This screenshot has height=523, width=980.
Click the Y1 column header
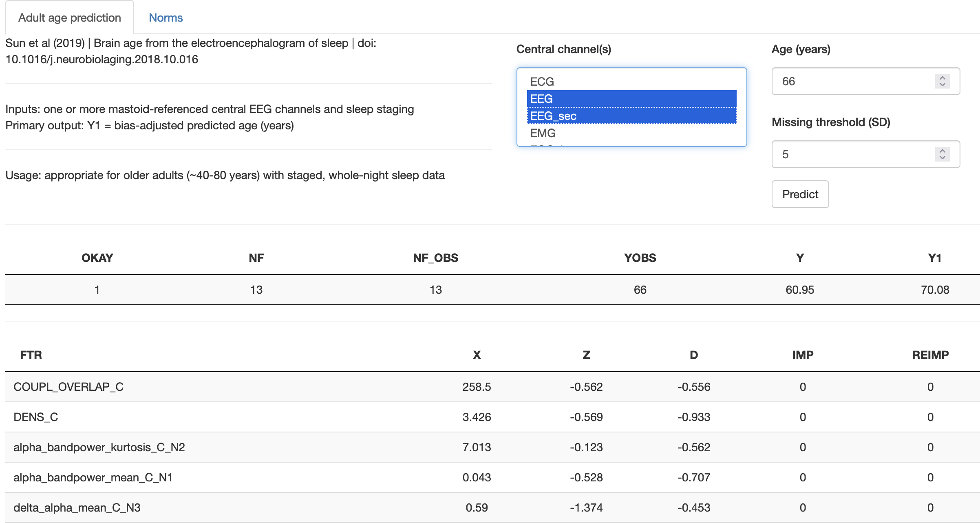coord(934,258)
